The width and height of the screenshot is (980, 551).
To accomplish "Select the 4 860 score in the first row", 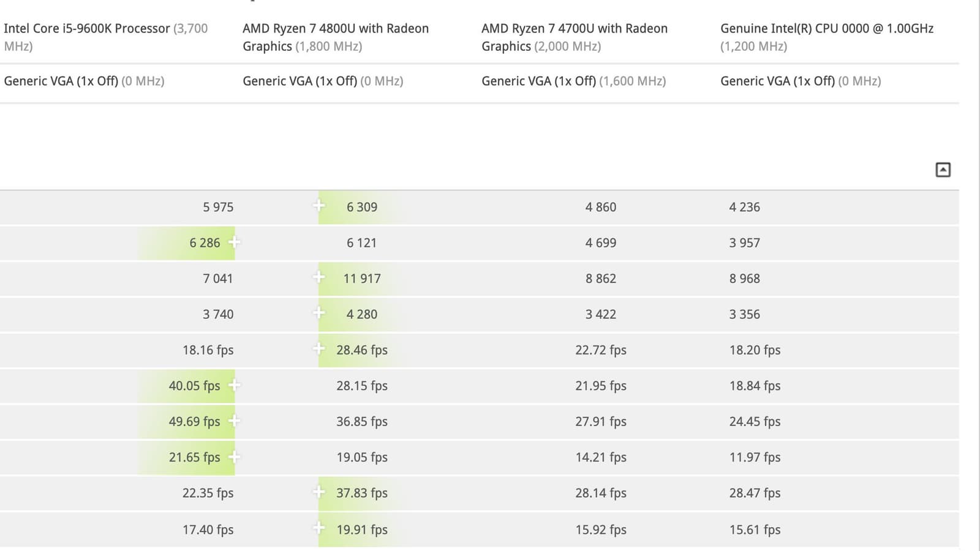I will pos(600,207).
